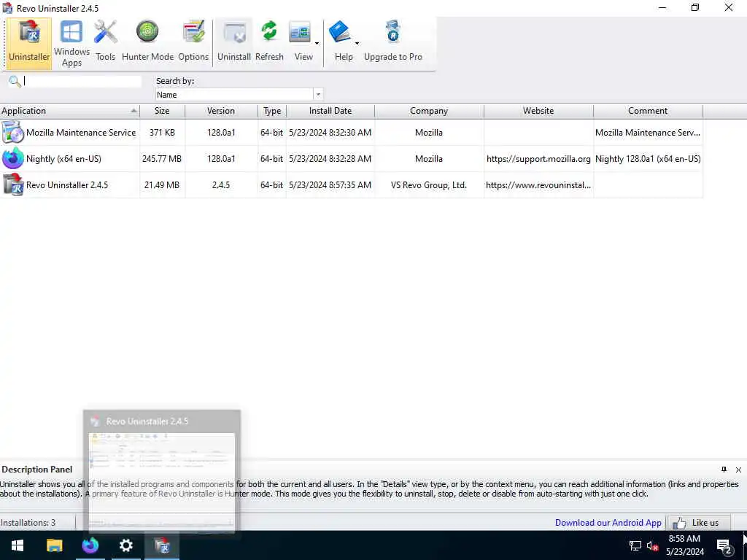
Task: Click the Nightly 128.0a1 comment cell
Action: [x=648, y=158]
